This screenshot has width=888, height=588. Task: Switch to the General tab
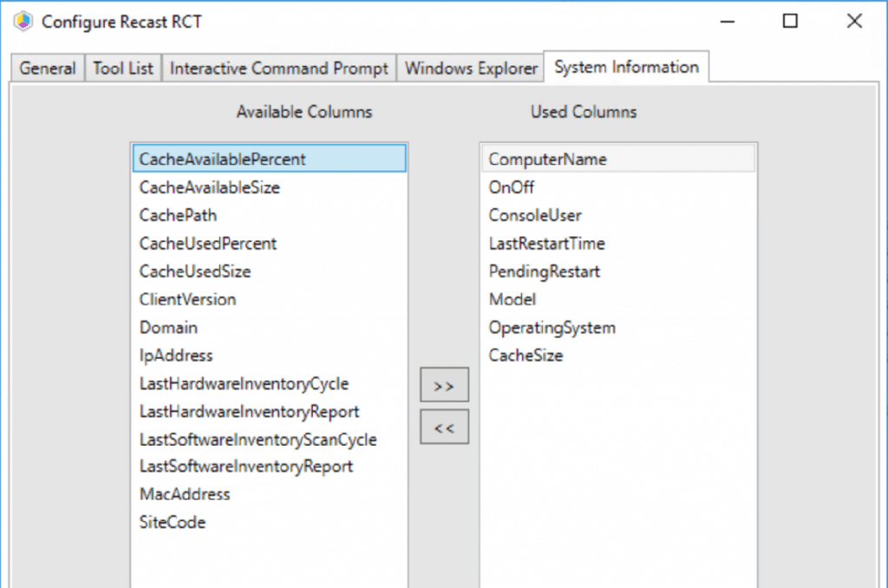point(46,68)
